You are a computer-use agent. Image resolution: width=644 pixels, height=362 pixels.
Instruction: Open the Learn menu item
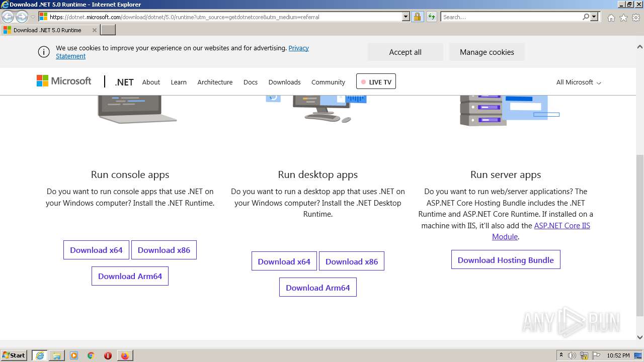pyautogui.click(x=179, y=82)
